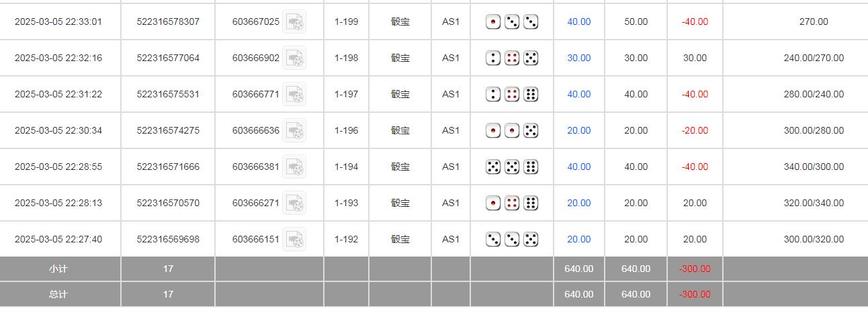868x321 pixels.
Task: Open blue 20.00 bet link at 22:27:40
Action: [578, 240]
